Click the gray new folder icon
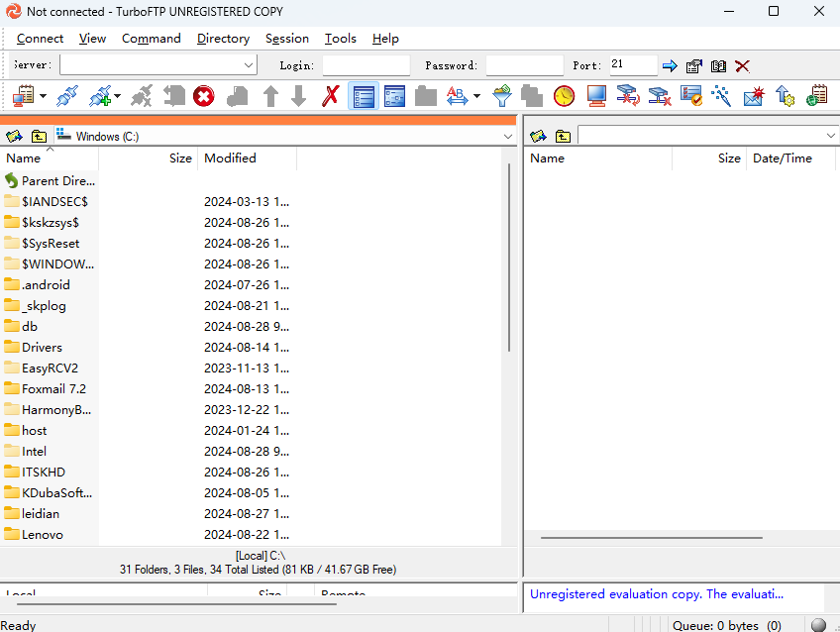This screenshot has height=632, width=840. click(426, 96)
